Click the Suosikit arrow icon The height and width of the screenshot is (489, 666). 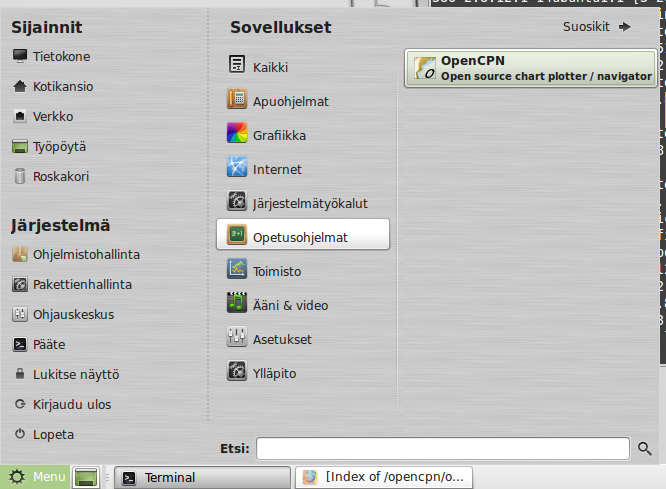click(624, 27)
